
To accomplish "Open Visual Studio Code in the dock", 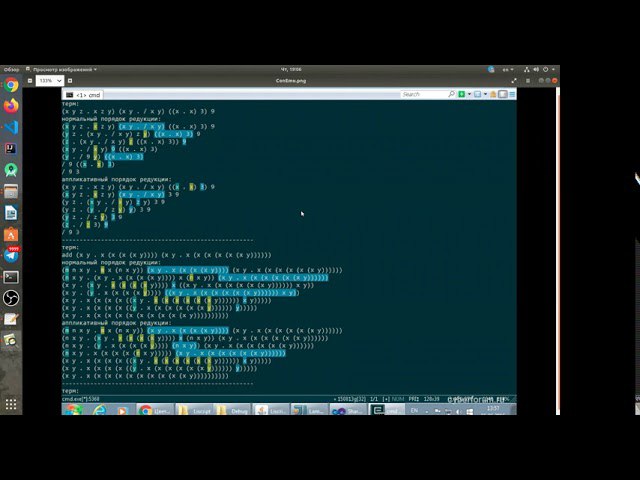I will click(x=11, y=127).
